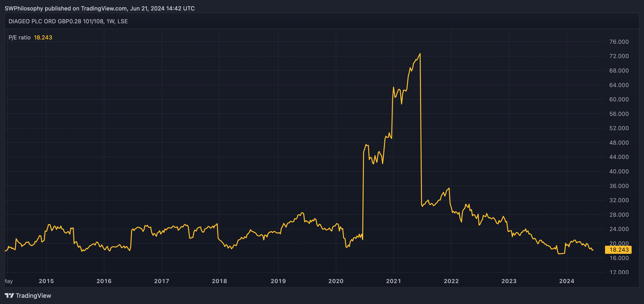Click the 64.000 price scale label
The width and height of the screenshot is (644, 304).
(619, 85)
